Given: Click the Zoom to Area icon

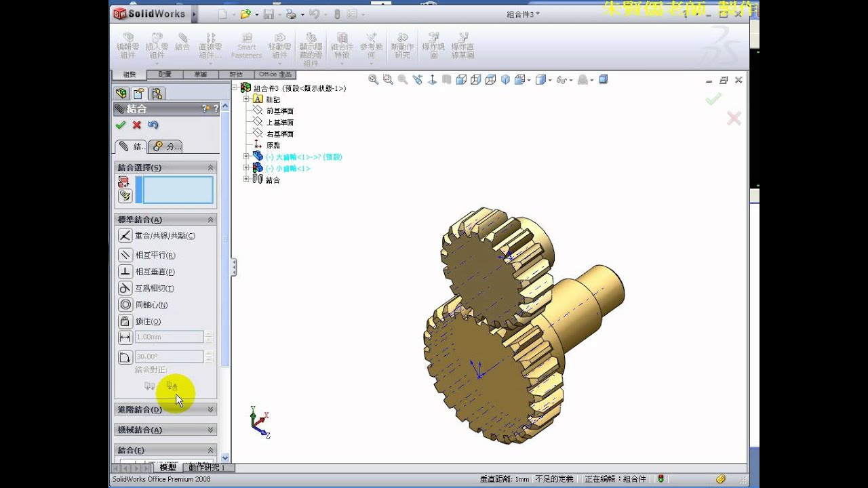Looking at the screenshot, I should click(388, 79).
